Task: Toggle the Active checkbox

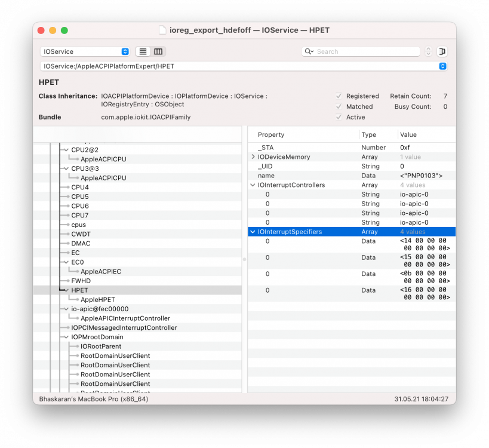Action: tap(339, 117)
